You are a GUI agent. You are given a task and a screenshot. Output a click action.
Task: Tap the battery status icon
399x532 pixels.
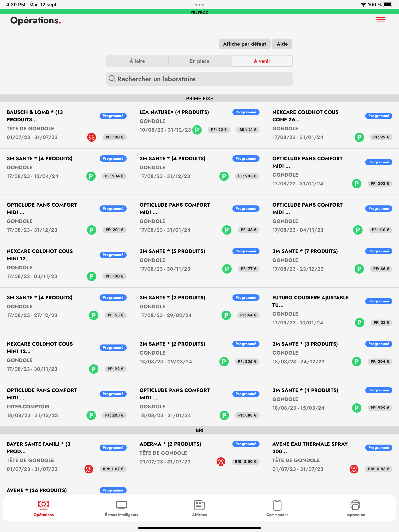(x=388, y=4)
